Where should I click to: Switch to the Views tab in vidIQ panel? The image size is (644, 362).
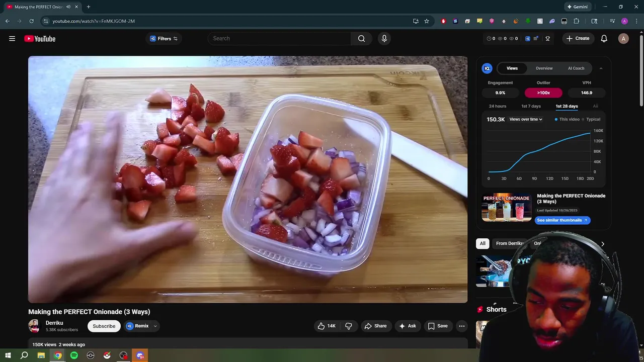pyautogui.click(x=512, y=68)
